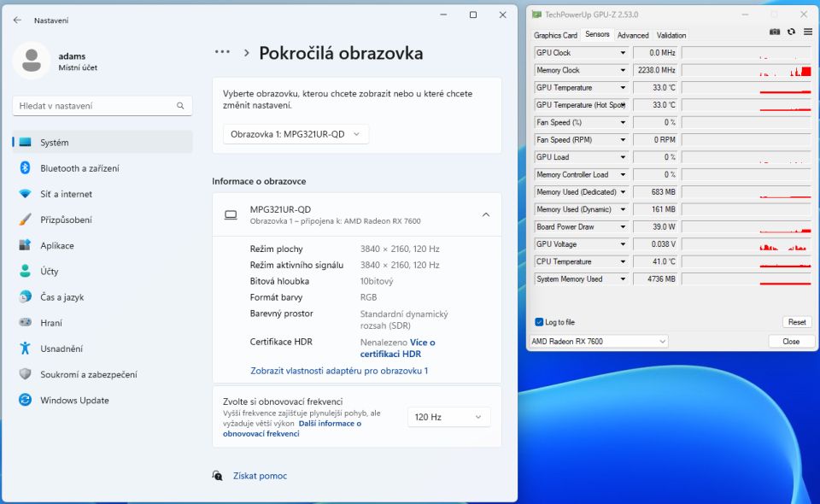The image size is (820, 504).
Task: Open the Memory Used (Dynamic) sensor dropdown
Action: coord(623,209)
